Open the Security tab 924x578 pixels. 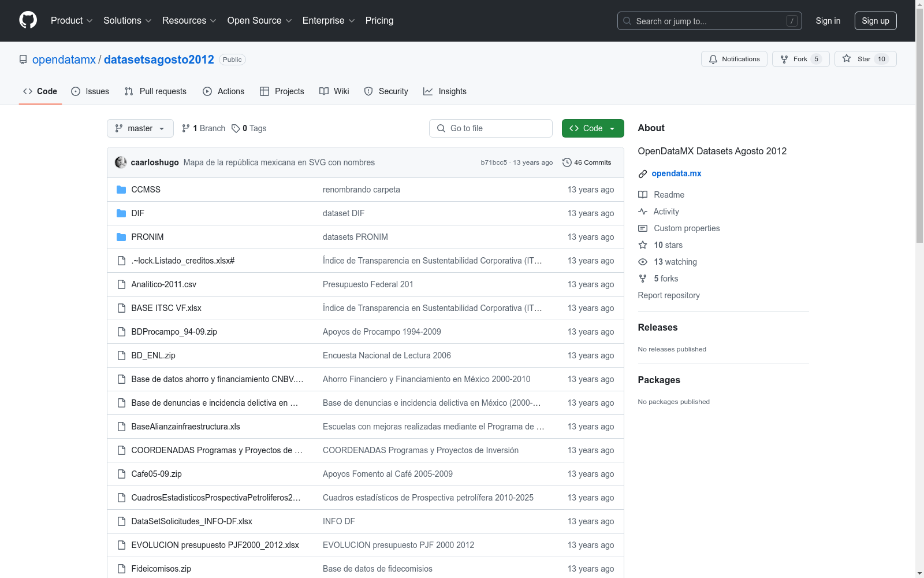pos(386,91)
